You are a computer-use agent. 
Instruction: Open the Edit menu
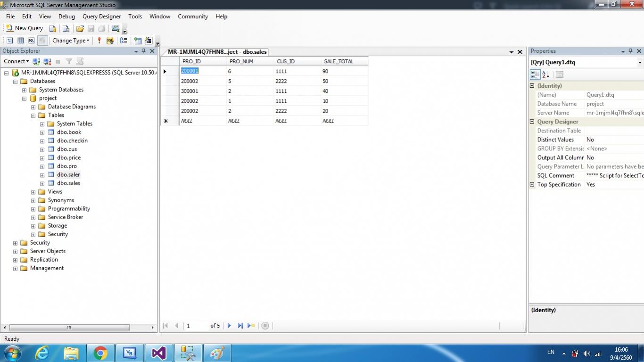27,16
